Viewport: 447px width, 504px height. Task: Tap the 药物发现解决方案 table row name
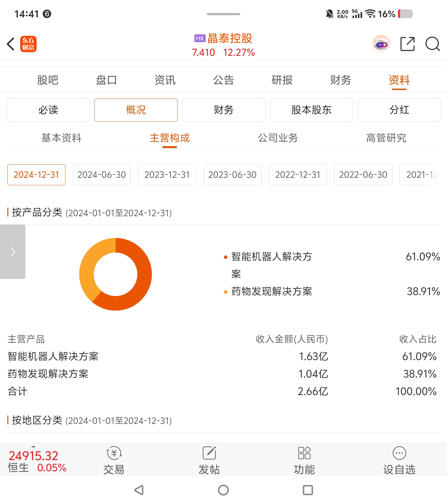(x=48, y=374)
